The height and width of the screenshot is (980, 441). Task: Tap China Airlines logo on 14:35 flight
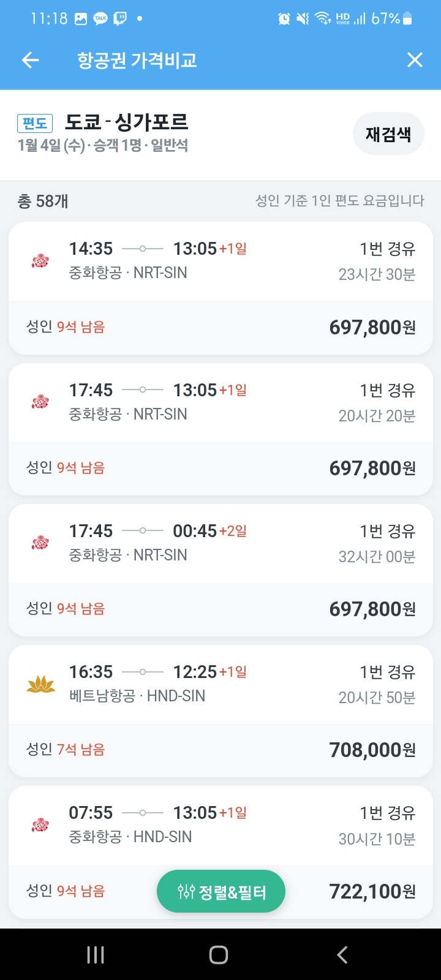[x=40, y=261]
